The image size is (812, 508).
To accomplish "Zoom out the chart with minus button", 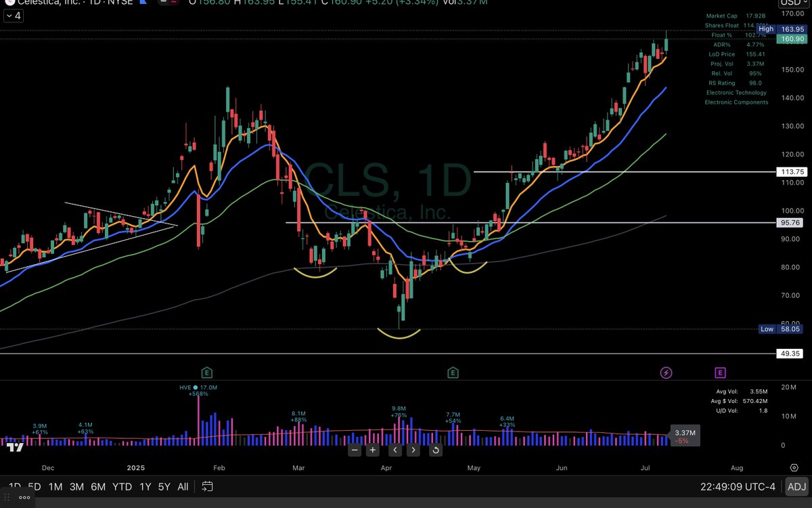I will (x=354, y=450).
